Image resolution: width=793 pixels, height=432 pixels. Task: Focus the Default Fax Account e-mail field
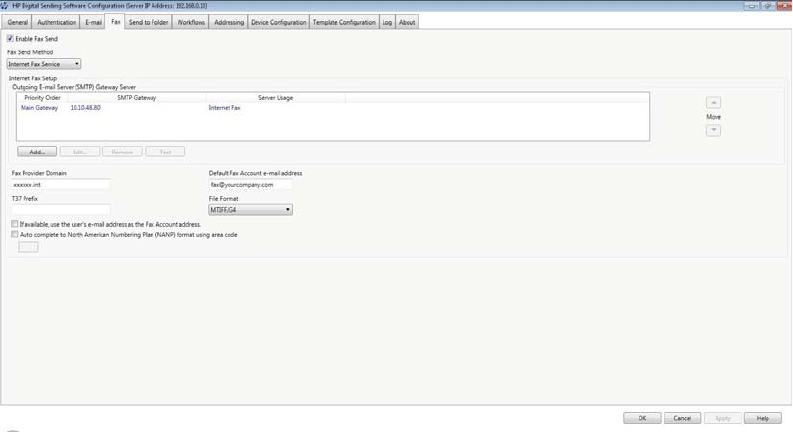250,185
